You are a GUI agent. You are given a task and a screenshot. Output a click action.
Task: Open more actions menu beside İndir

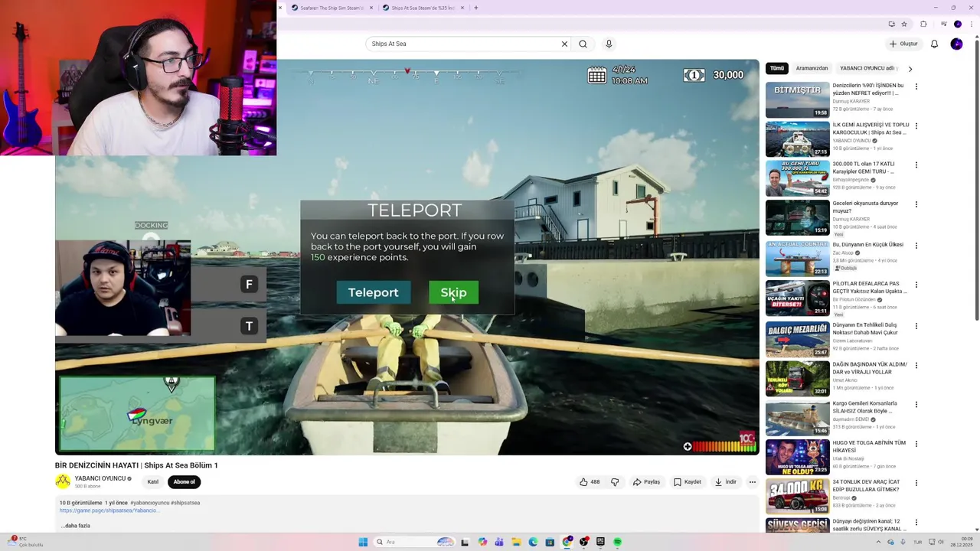pyautogui.click(x=752, y=482)
